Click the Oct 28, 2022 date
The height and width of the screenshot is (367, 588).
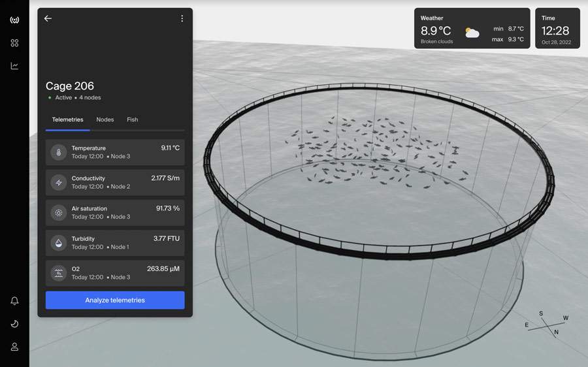tap(556, 42)
